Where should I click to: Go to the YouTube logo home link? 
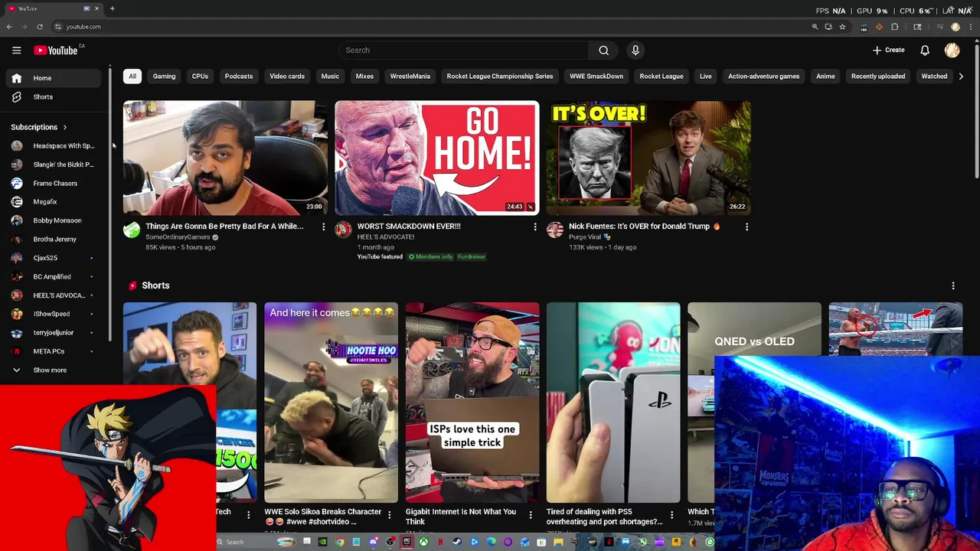55,50
